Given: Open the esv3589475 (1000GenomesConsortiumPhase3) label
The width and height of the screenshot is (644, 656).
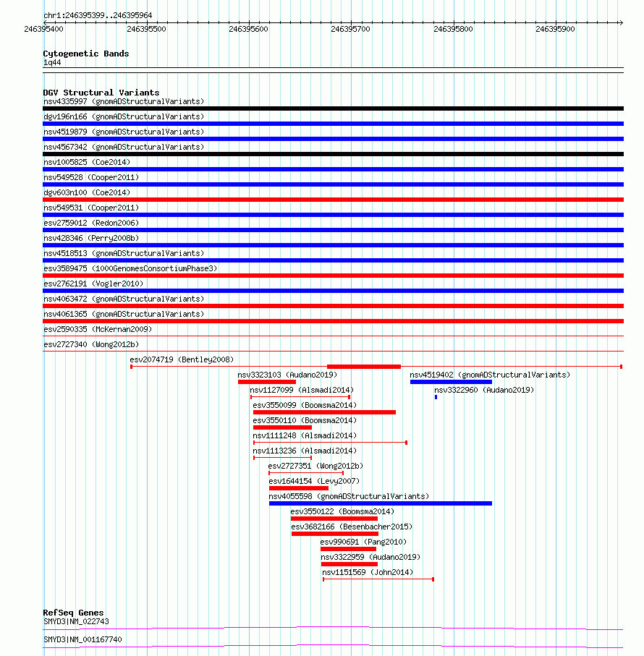Looking at the screenshot, I should 130,268.
